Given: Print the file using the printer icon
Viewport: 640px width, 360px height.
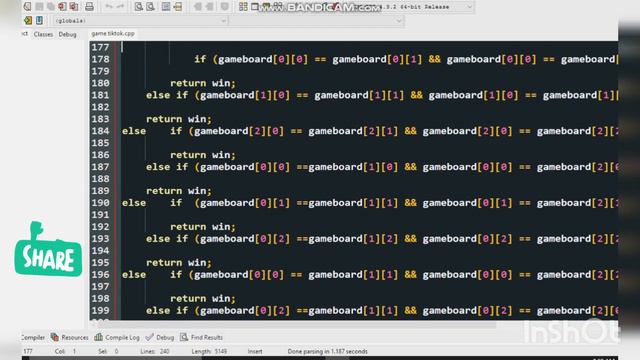Looking at the screenshot, I should coord(89,7).
